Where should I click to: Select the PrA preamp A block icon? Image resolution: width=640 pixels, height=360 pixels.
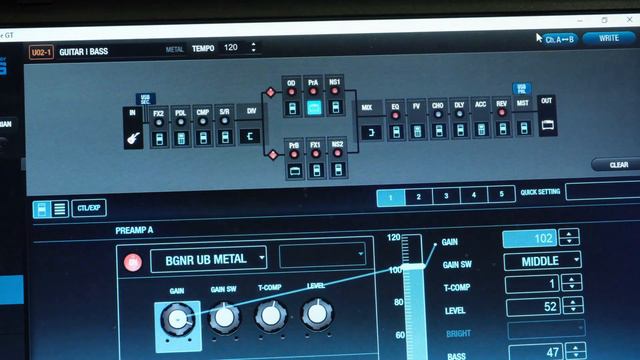point(313,108)
